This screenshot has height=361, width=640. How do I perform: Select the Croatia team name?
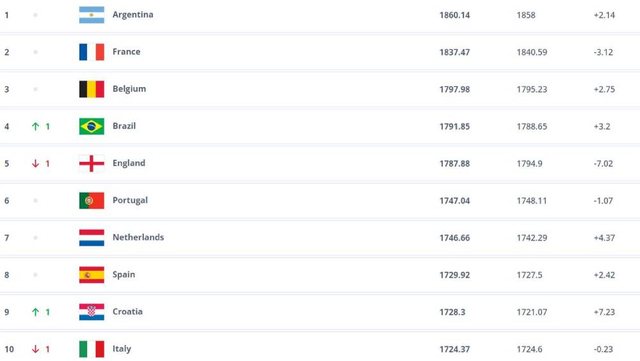[127, 312]
